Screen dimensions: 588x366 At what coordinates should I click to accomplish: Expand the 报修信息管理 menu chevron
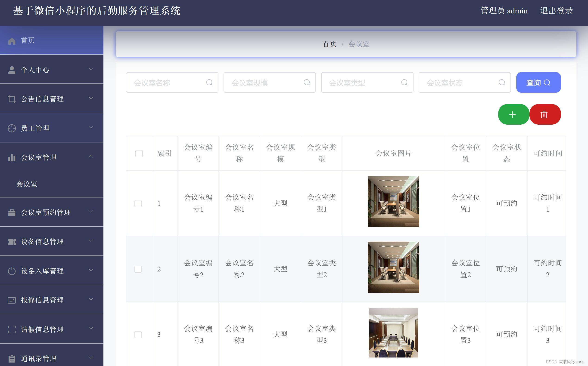[91, 299]
